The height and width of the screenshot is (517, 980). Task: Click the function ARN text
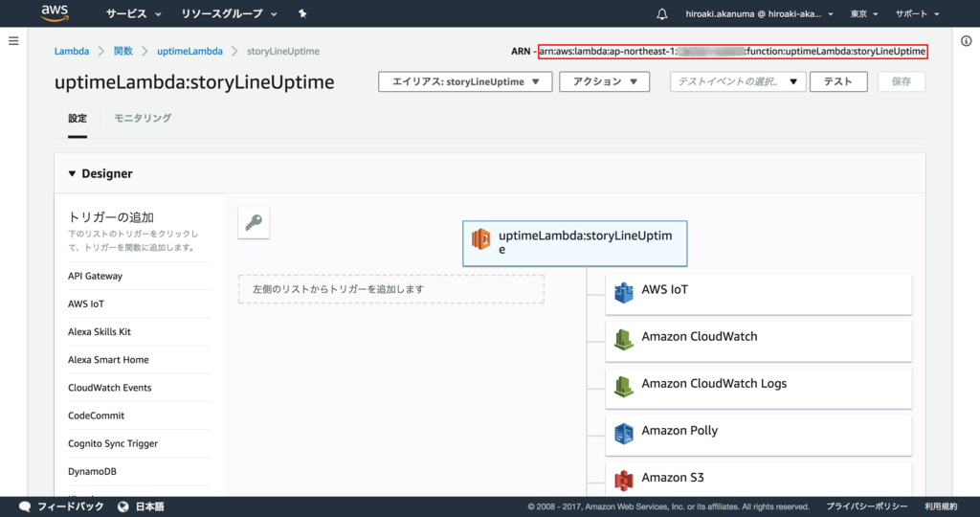point(732,52)
